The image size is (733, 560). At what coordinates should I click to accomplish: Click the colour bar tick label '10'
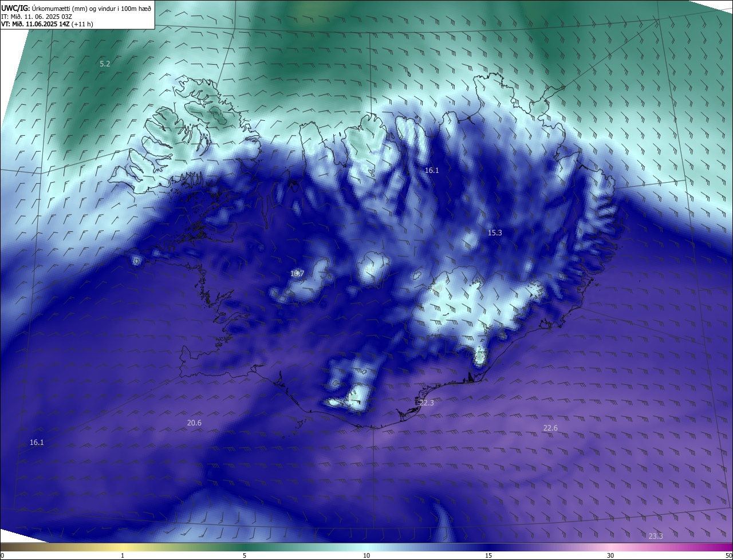pyautogui.click(x=366, y=556)
